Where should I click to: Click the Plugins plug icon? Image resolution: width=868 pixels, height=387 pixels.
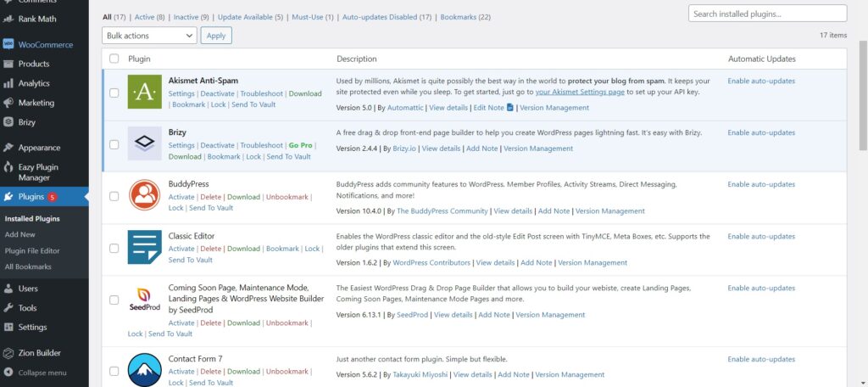point(8,197)
